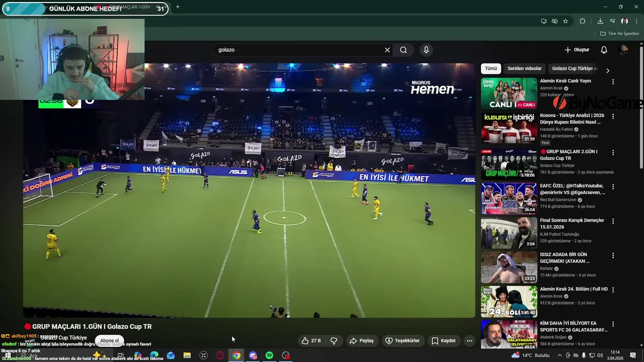Click the magnifier search button
The image size is (644, 362).
[404, 50]
